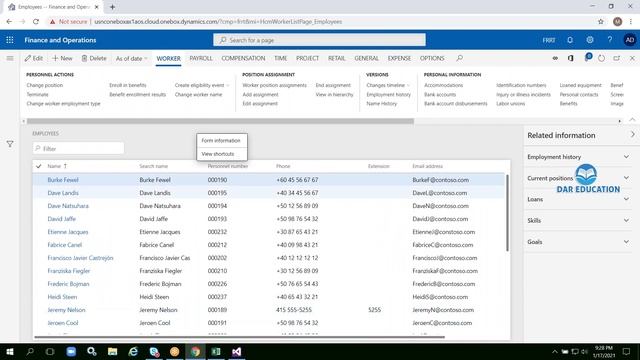This screenshot has width=640, height=360.
Task: Click the Edit button
Action: click(x=34, y=58)
